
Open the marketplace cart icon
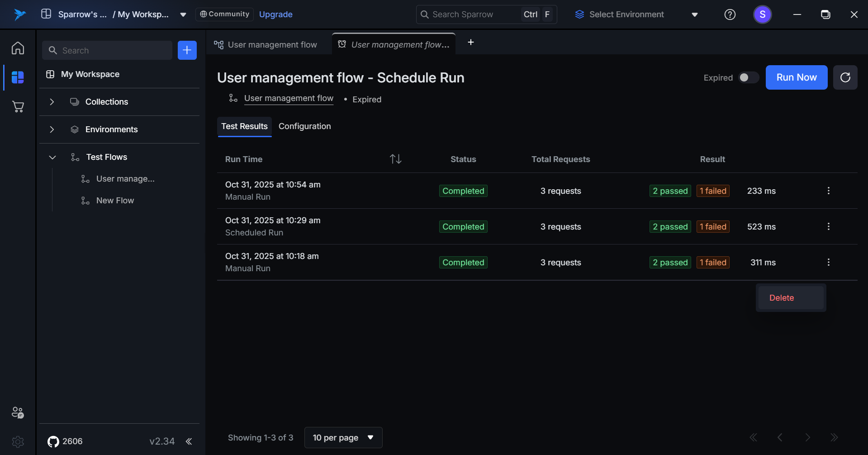[18, 107]
